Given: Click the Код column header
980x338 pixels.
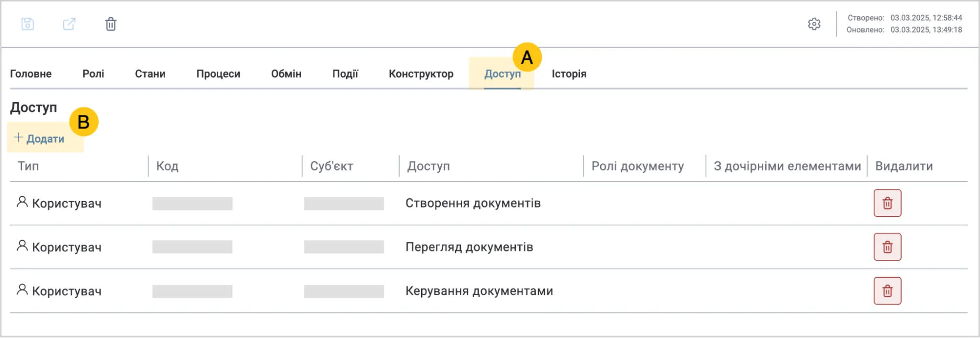Looking at the screenshot, I should (x=167, y=166).
